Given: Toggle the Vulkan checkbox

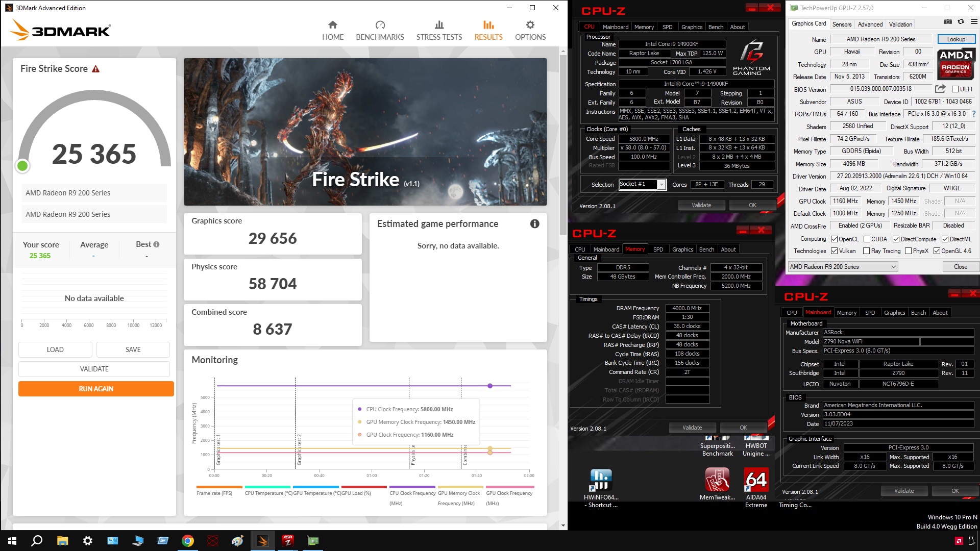Looking at the screenshot, I should click(x=834, y=251).
